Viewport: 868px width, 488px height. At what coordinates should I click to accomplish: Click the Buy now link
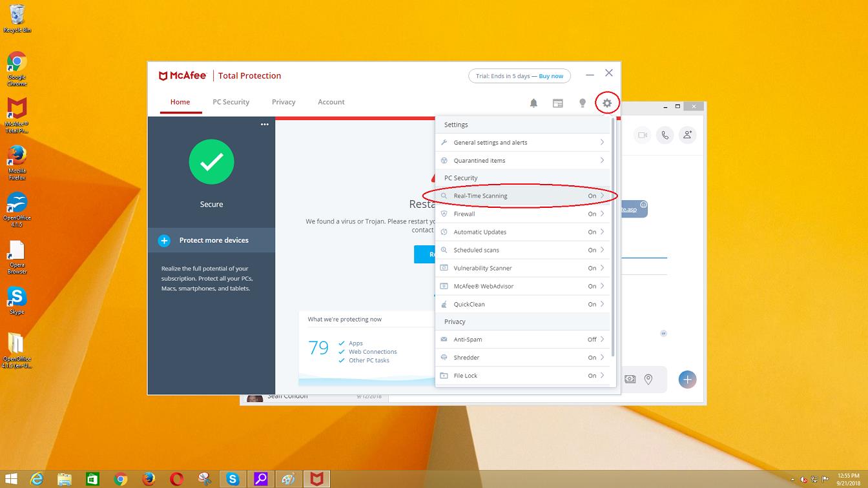pyautogui.click(x=551, y=76)
